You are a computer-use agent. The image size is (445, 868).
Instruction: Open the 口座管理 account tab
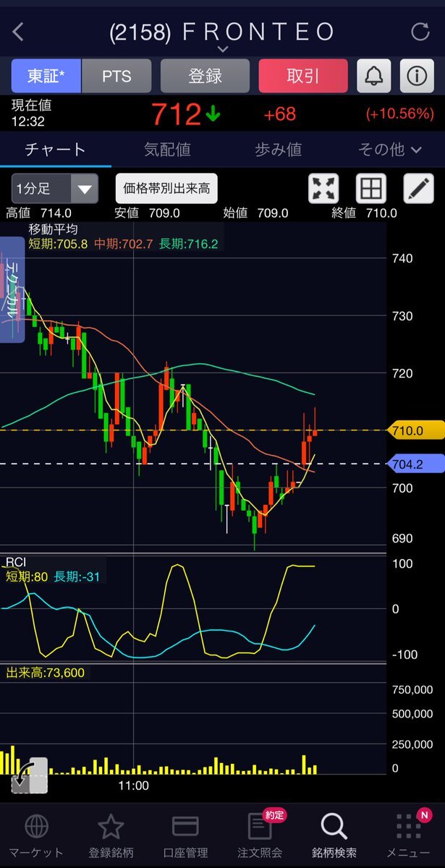point(185,835)
